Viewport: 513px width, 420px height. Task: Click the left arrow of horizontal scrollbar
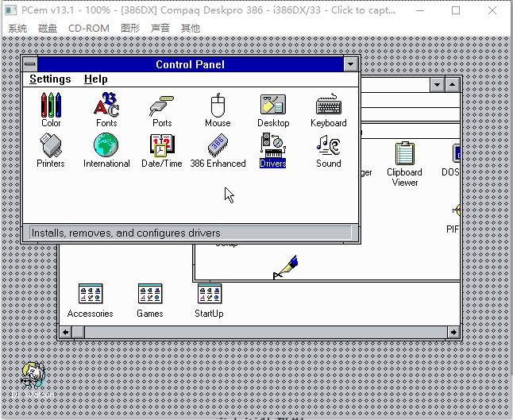coord(65,333)
